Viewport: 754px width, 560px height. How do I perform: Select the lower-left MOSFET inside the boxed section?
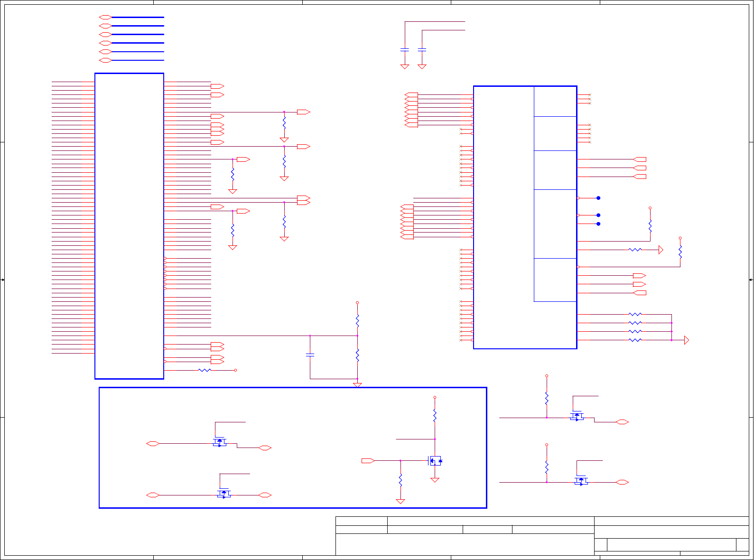pyautogui.click(x=224, y=494)
